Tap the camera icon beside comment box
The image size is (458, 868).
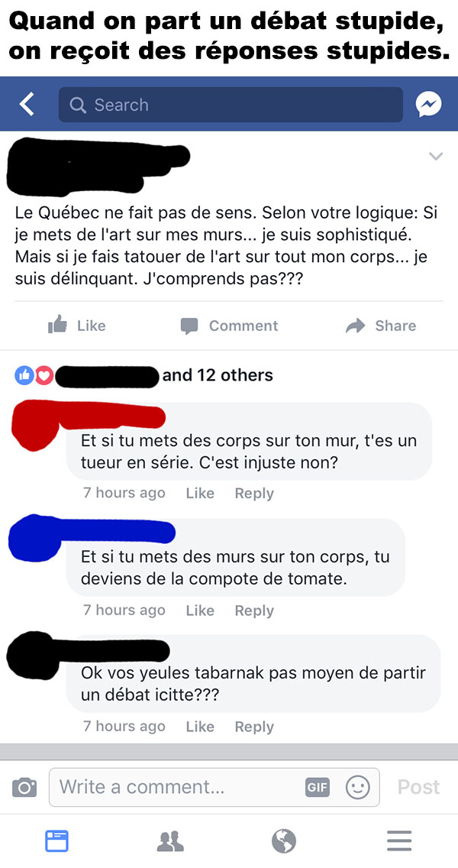24,787
